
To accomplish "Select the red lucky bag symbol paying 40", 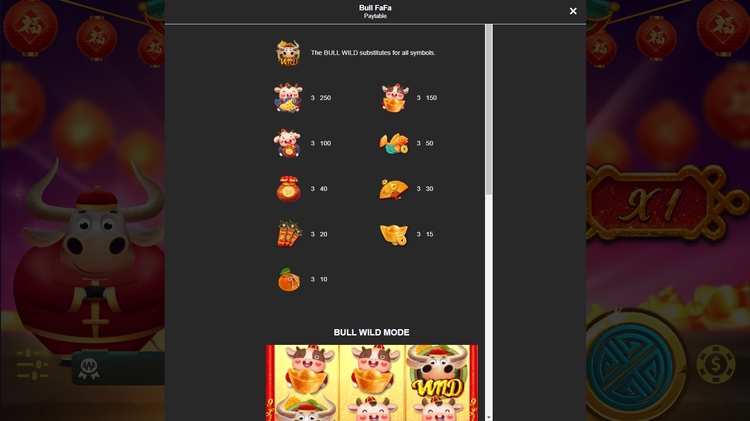I will [288, 188].
